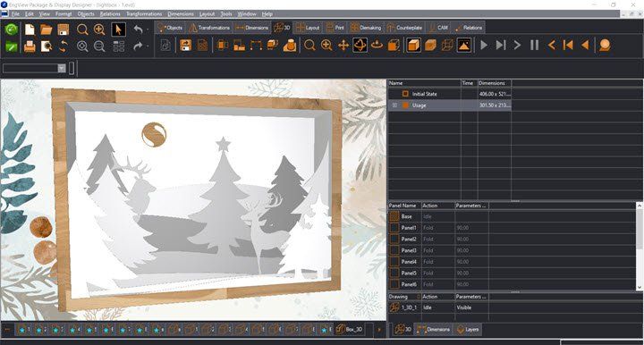644x345 pixels.
Task: Click the Name column header
Action: pyautogui.click(x=424, y=83)
